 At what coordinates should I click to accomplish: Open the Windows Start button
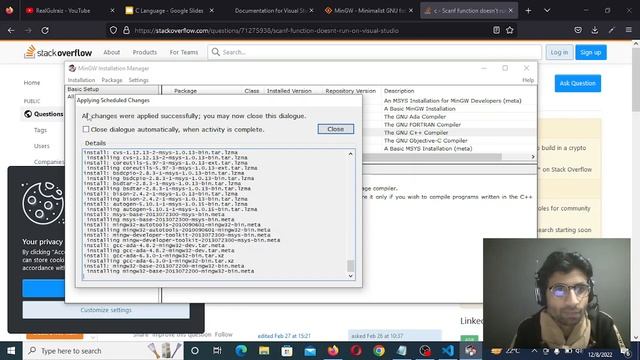click(x=11, y=351)
